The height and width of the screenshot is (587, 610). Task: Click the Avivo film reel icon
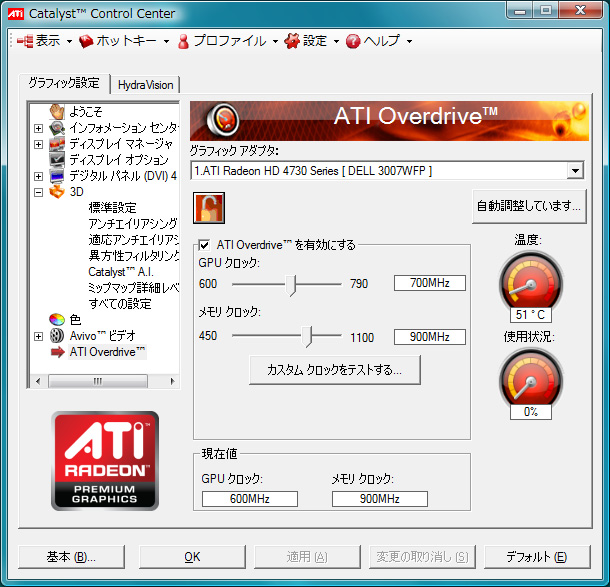coord(57,335)
